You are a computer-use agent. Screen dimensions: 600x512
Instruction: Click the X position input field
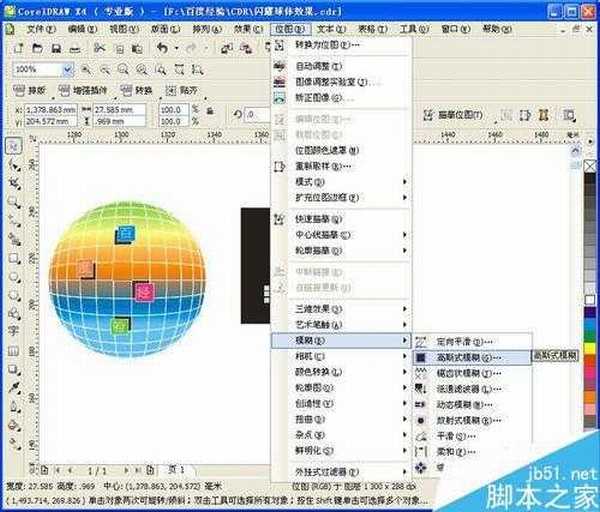pos(47,108)
